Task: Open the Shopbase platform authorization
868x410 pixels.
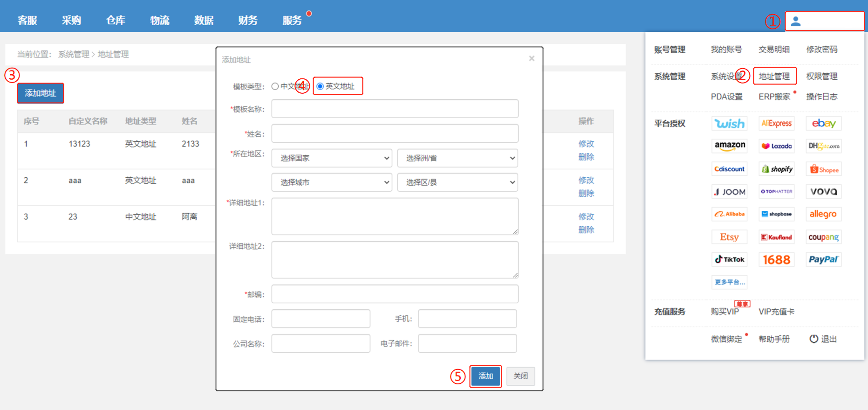Action: [777, 214]
